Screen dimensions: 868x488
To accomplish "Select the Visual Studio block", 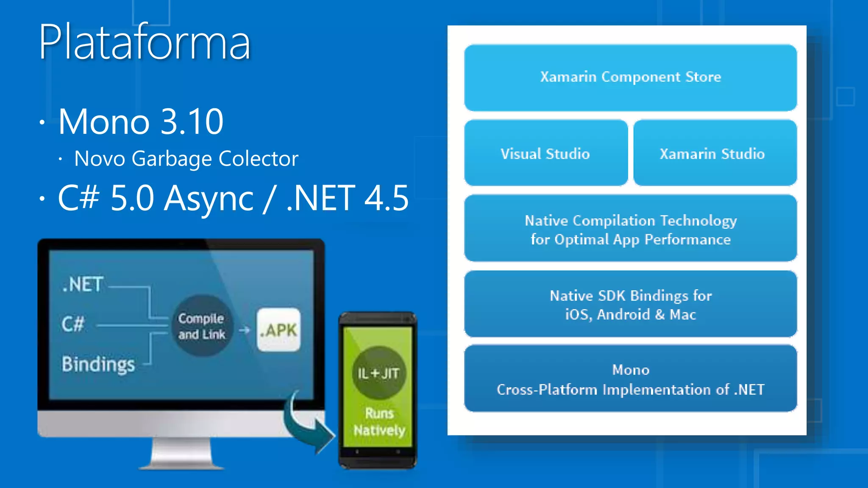I will pyautogui.click(x=545, y=153).
